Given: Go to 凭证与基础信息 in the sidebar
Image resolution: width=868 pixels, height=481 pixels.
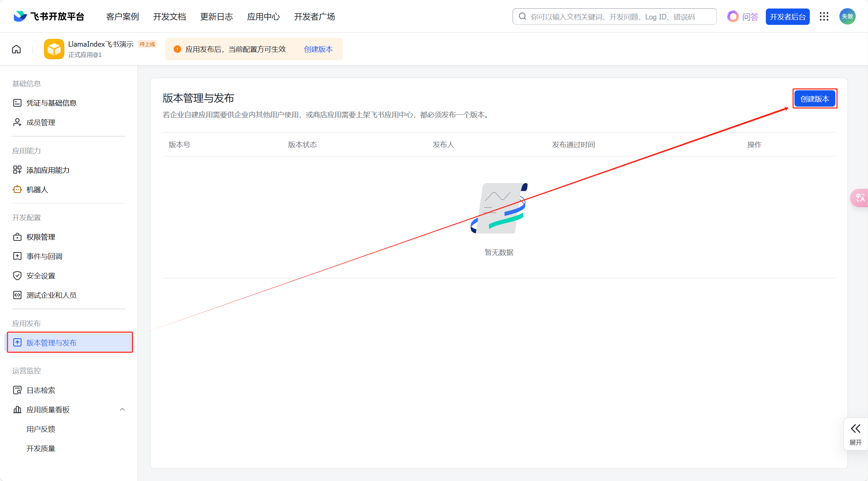Looking at the screenshot, I should [x=51, y=103].
